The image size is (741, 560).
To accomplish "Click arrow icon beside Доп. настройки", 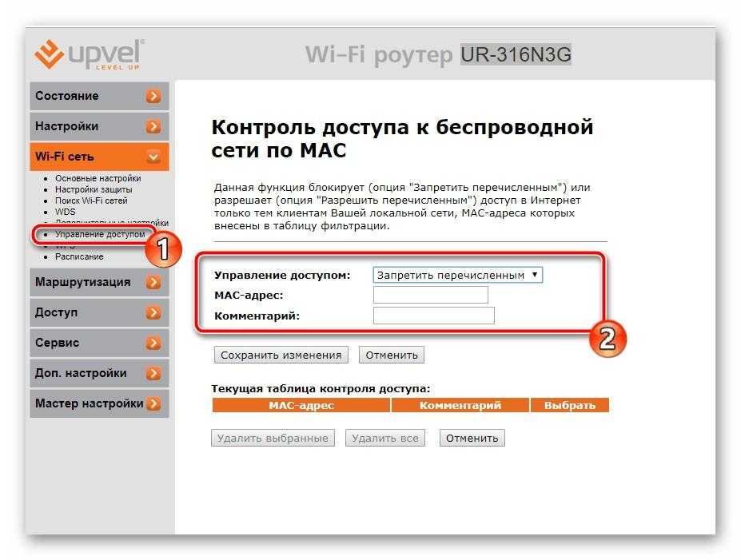I will [x=153, y=374].
